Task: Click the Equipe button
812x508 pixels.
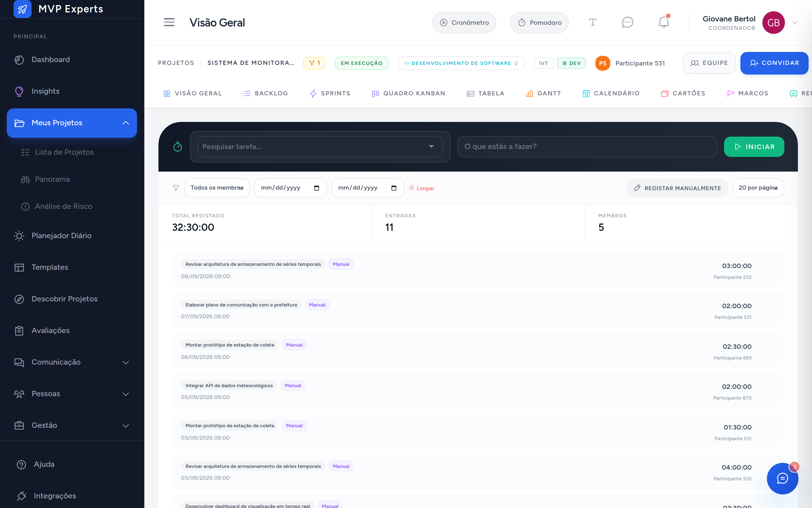Action: click(x=709, y=63)
